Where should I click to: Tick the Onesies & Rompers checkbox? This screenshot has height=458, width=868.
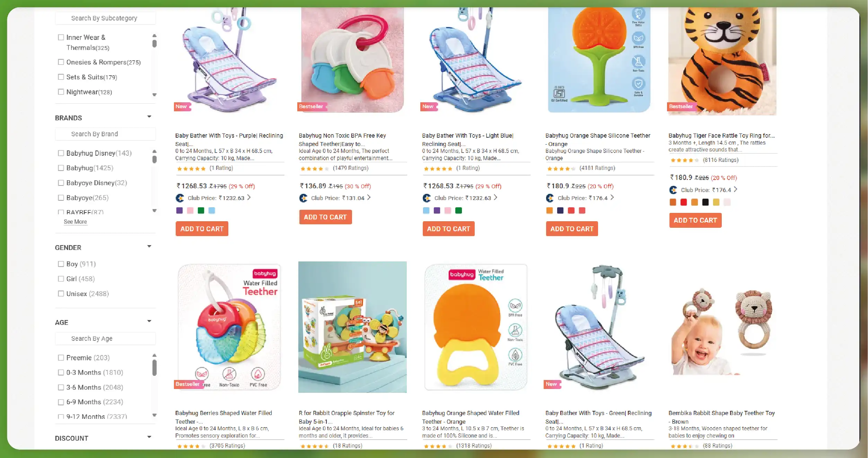tap(61, 62)
